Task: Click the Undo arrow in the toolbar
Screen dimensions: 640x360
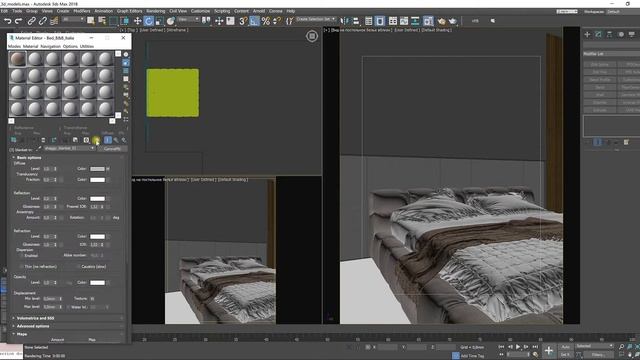Action: tap(7, 21)
